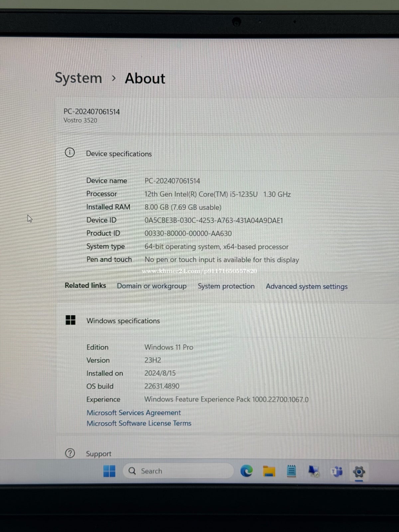This screenshot has width=399, height=532.
Task: Click the Experience row label
Action: [x=103, y=399]
